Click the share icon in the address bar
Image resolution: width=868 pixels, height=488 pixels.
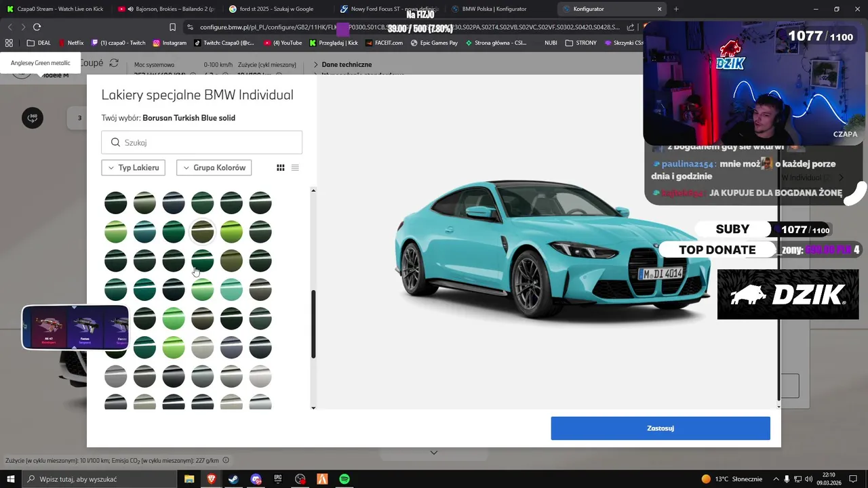(631, 27)
